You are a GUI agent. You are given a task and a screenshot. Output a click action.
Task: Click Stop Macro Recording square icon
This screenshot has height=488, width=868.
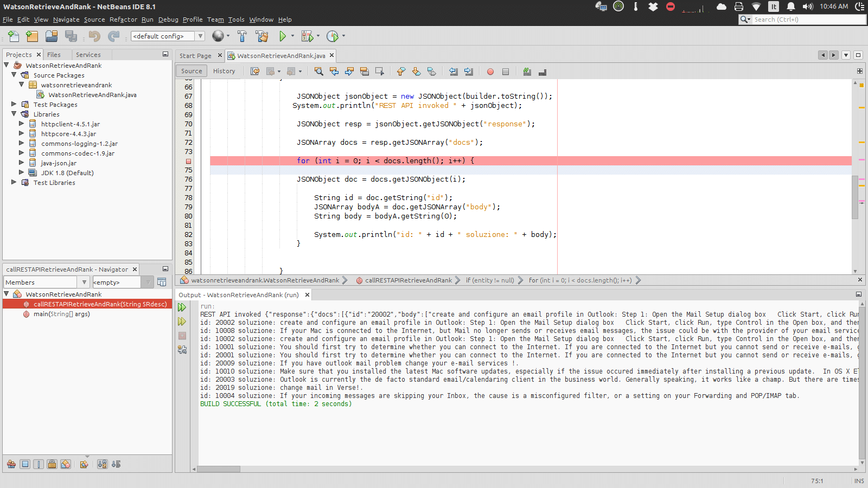[x=506, y=72]
